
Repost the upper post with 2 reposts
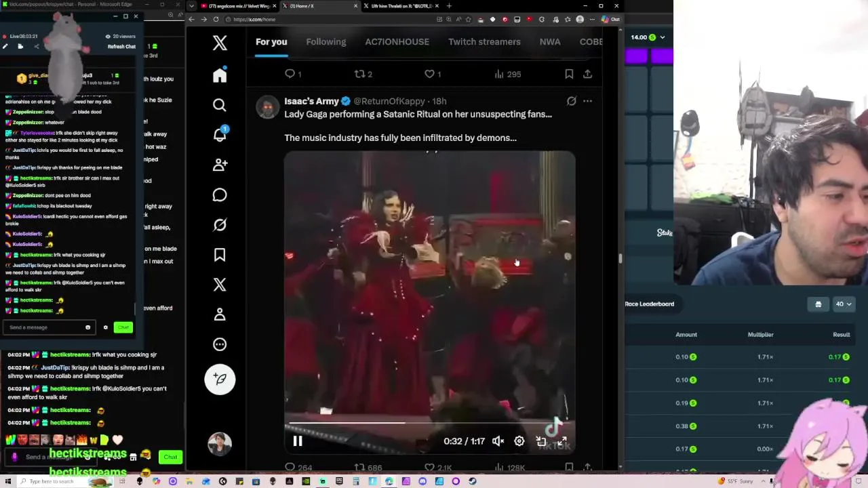363,74
